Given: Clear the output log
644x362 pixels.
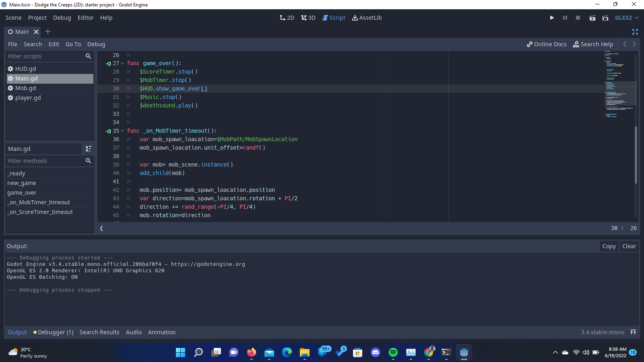Looking at the screenshot, I should pos(629,246).
